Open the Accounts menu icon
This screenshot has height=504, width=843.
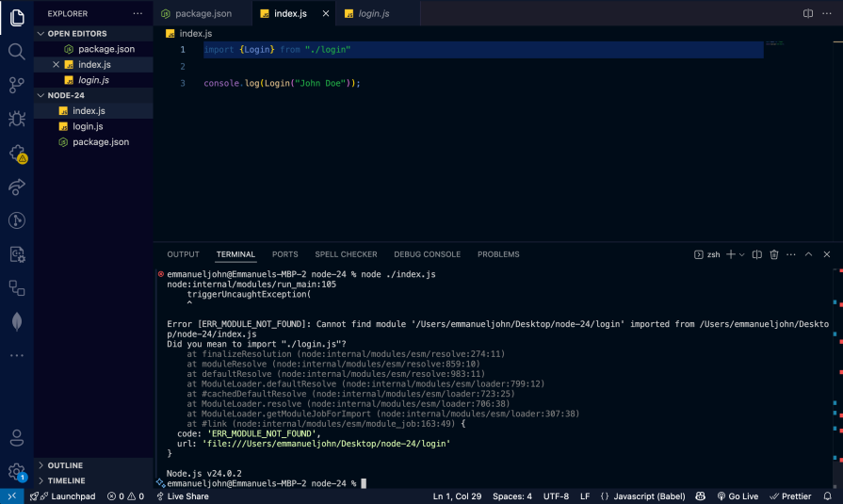pyautogui.click(x=17, y=438)
